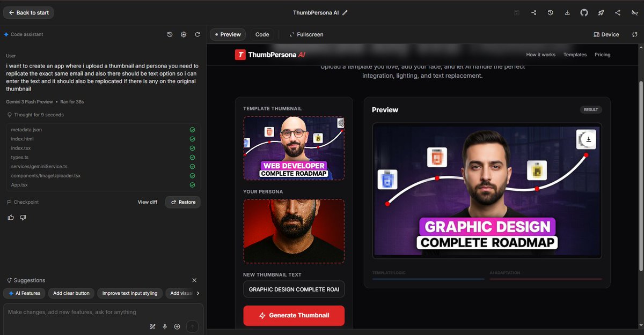The width and height of the screenshot is (644, 335).
Task: Click the crossed-out key icon
Action: (634, 12)
